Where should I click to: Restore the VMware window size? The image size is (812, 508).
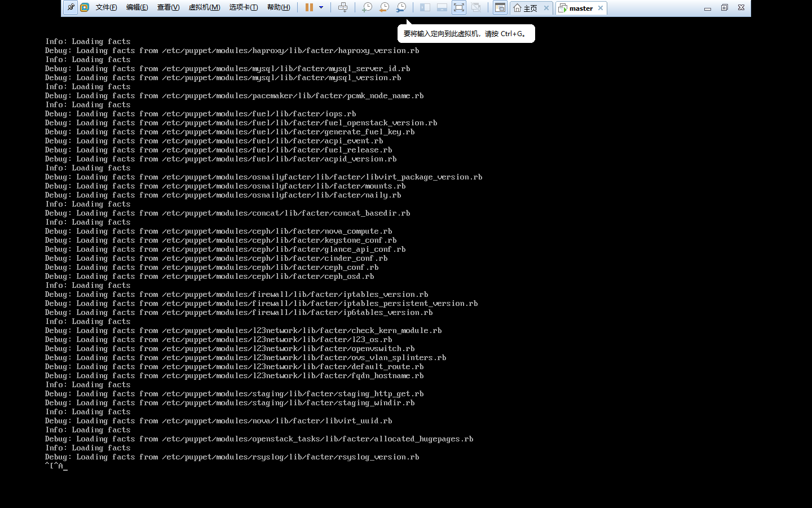725,7
